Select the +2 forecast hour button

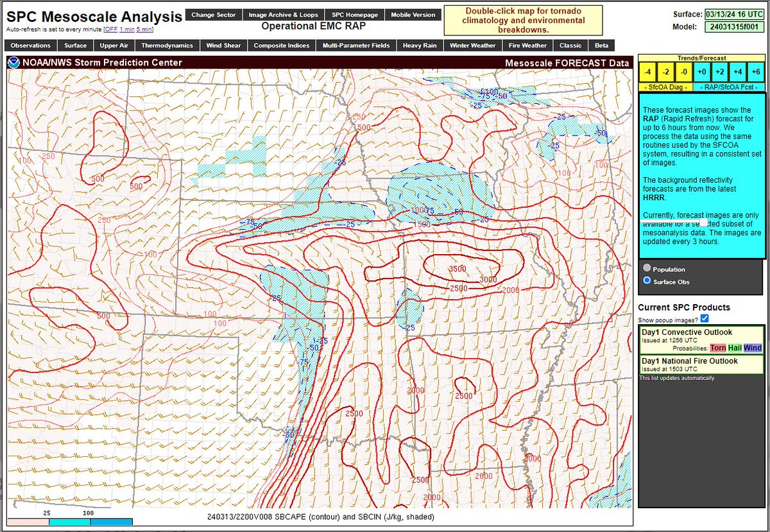tap(720, 71)
